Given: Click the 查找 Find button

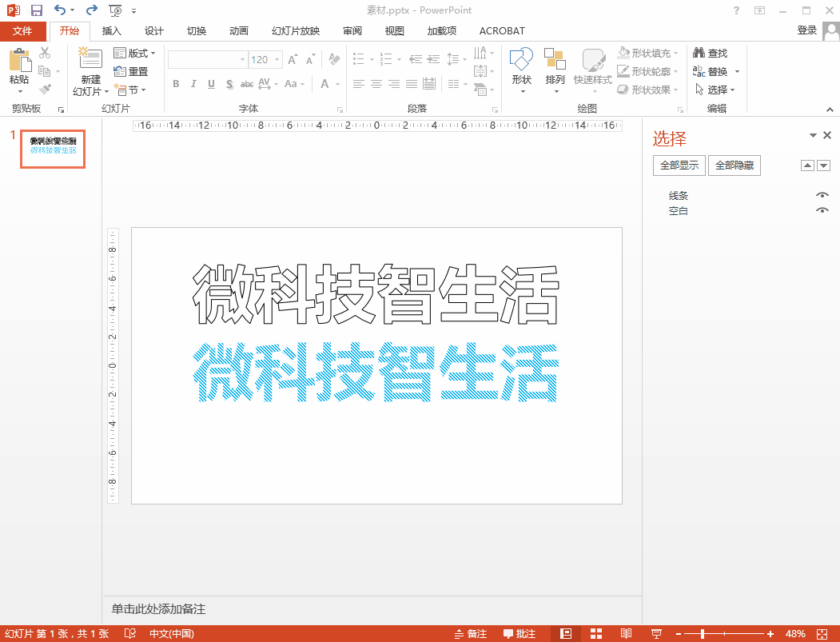Looking at the screenshot, I should point(711,53).
